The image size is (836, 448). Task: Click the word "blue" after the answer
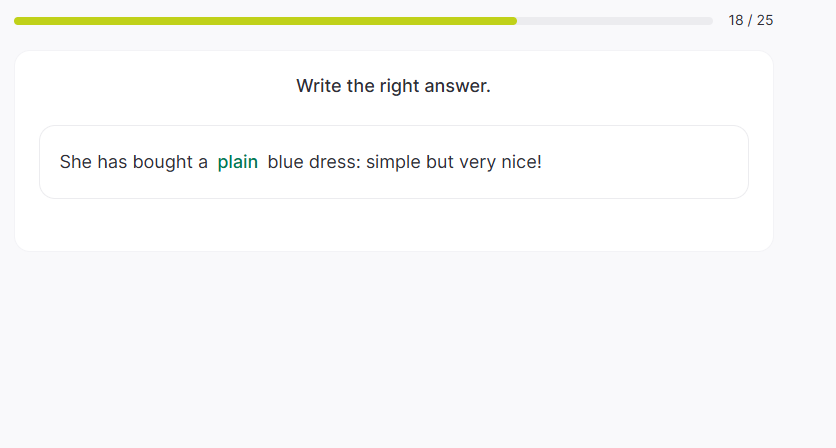[x=286, y=162]
